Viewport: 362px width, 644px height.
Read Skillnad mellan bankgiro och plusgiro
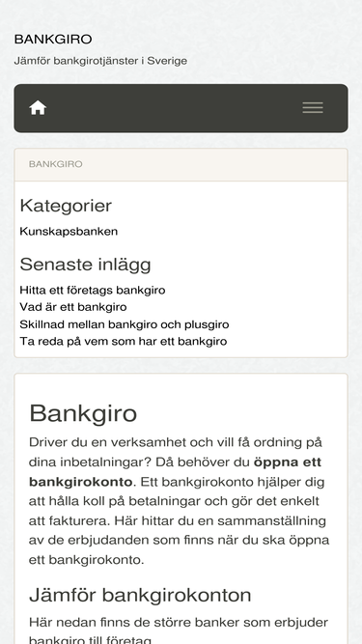[x=125, y=324]
